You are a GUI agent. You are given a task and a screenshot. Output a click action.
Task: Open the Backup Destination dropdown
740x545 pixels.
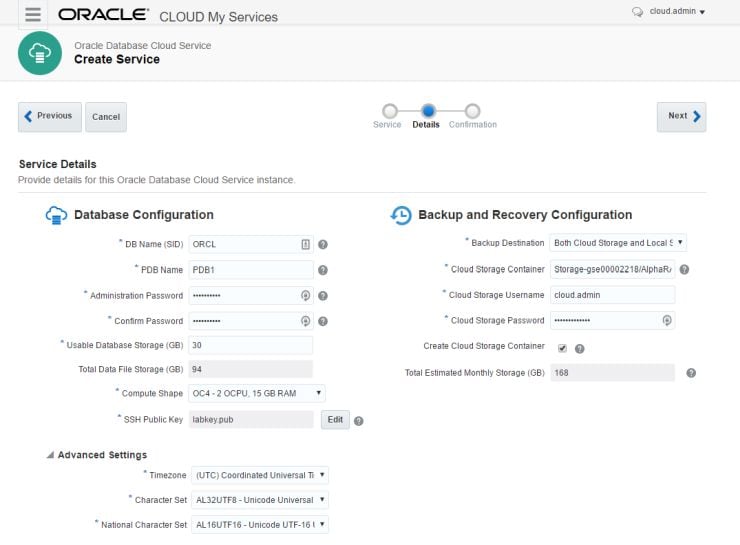(618, 243)
